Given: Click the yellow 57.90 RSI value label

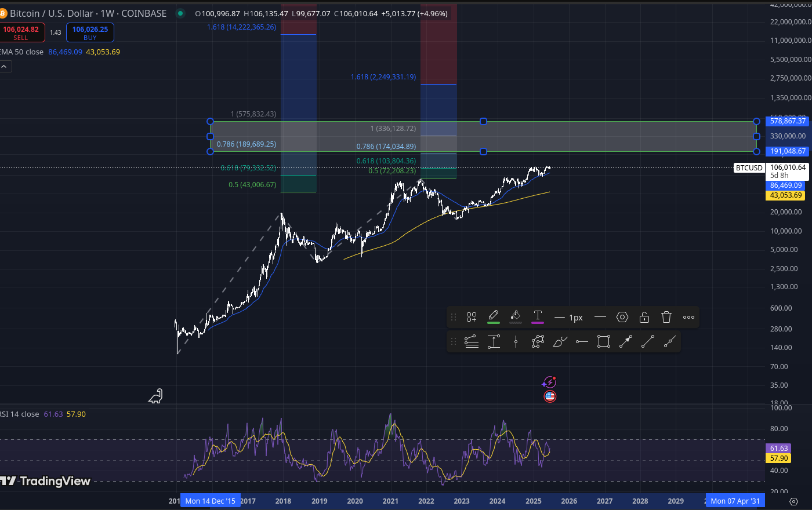Looking at the screenshot, I should pyautogui.click(x=778, y=458).
